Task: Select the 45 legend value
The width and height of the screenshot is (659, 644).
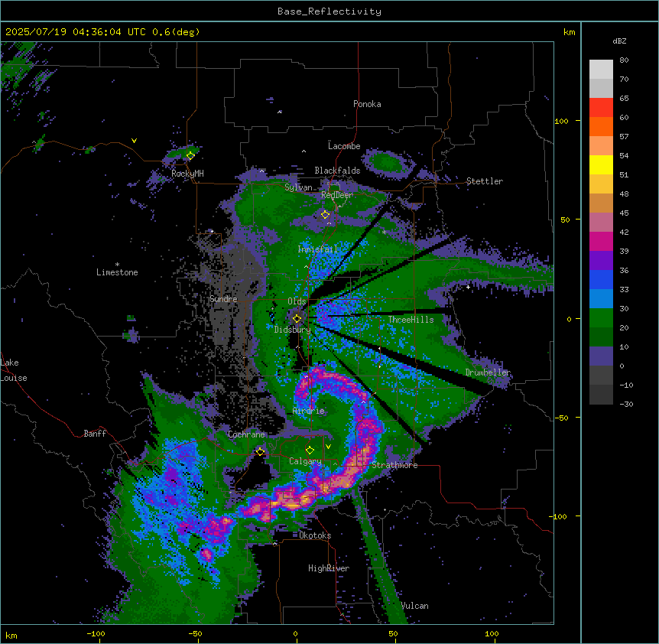Action: (x=624, y=213)
